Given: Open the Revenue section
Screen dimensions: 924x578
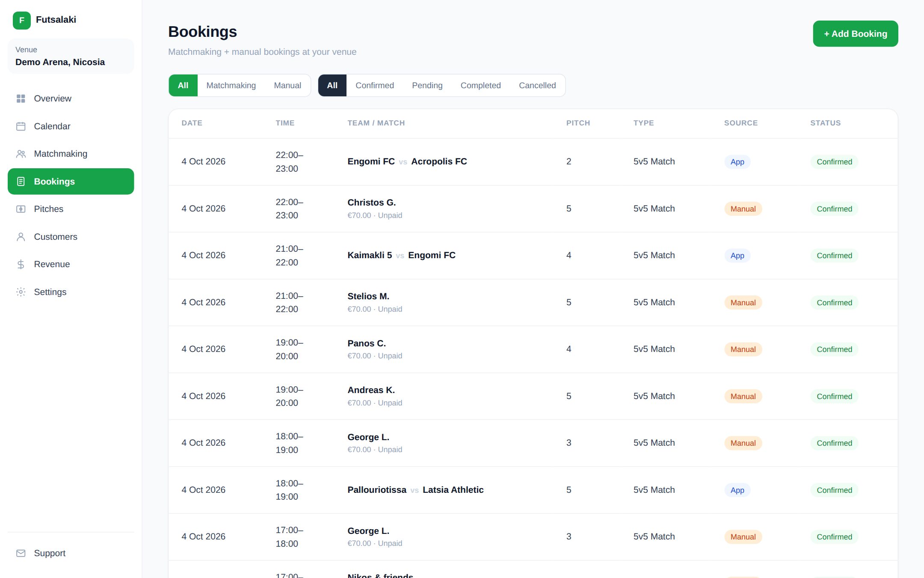Looking at the screenshot, I should click(x=71, y=264).
